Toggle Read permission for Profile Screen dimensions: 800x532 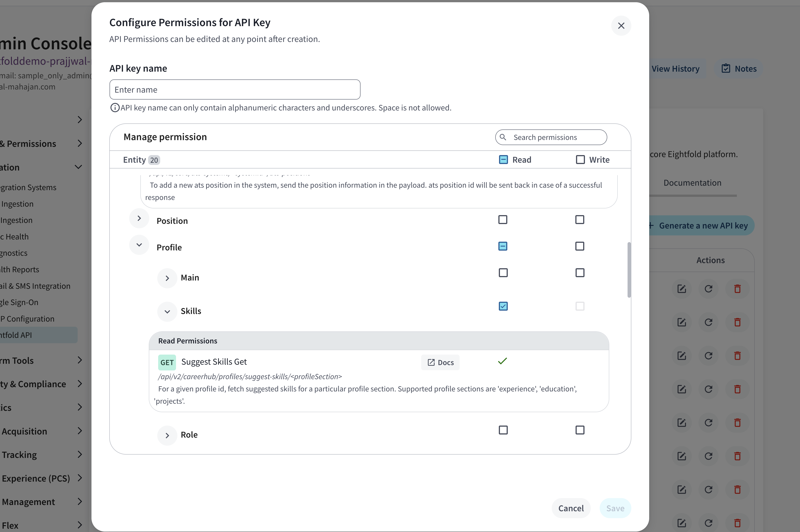[x=503, y=246]
